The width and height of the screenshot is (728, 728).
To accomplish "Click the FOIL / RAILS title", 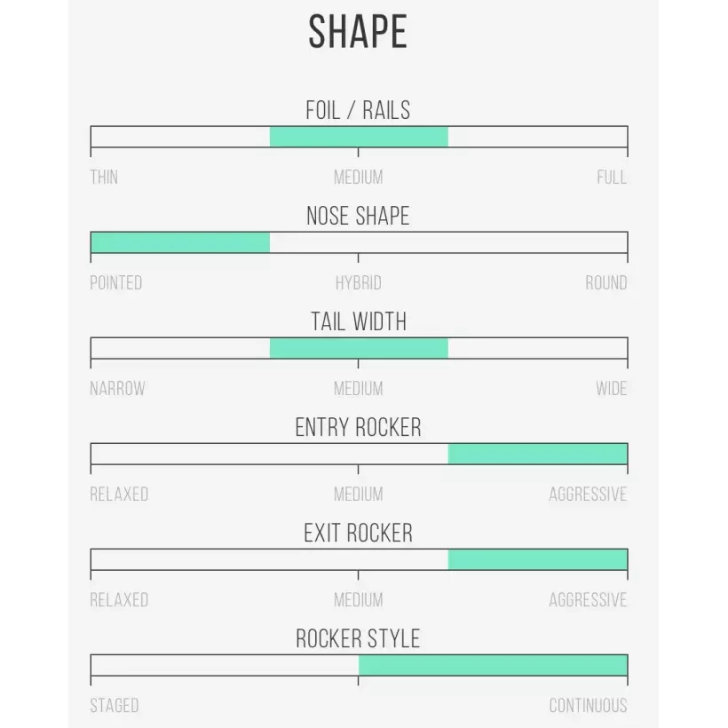I will (x=358, y=110).
